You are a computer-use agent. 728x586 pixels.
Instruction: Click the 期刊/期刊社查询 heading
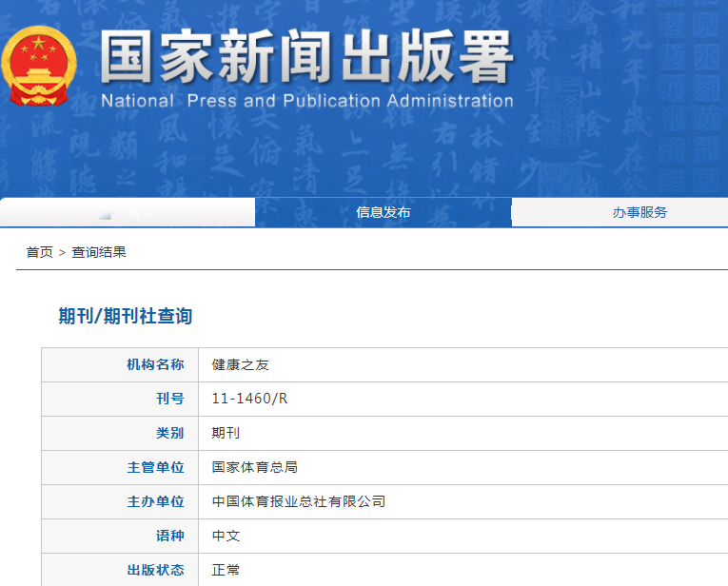[125, 317]
